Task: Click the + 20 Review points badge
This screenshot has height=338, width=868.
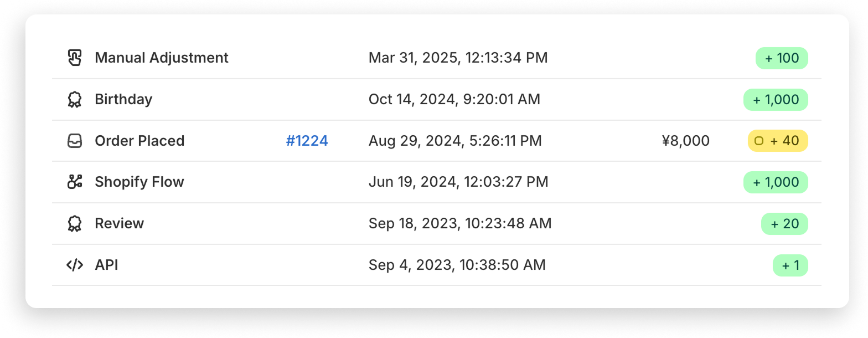Action: (x=784, y=224)
